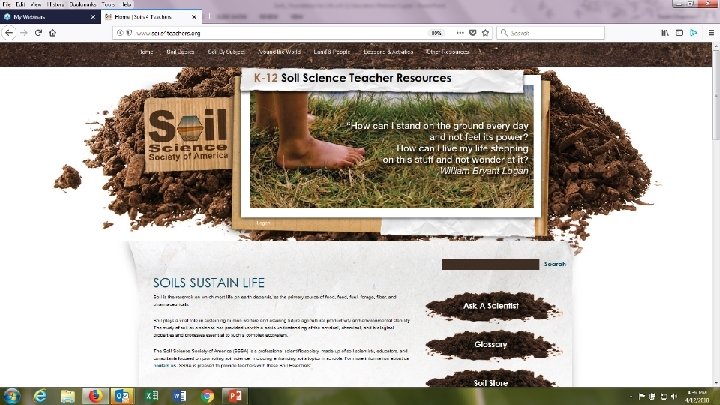Open the Tools menu

click(x=108, y=4)
